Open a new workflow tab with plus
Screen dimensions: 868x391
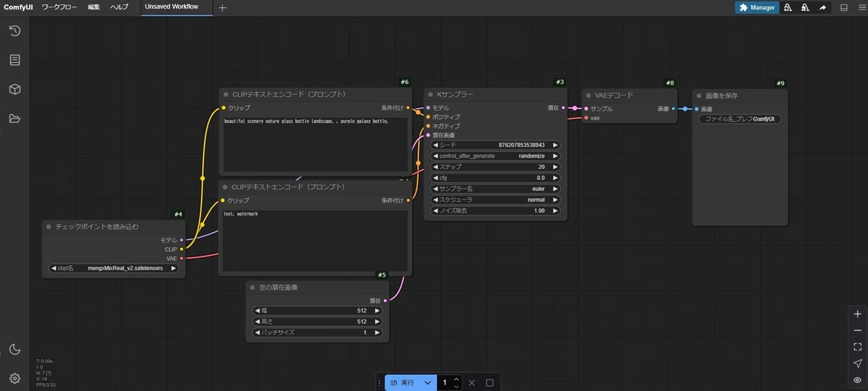222,7
